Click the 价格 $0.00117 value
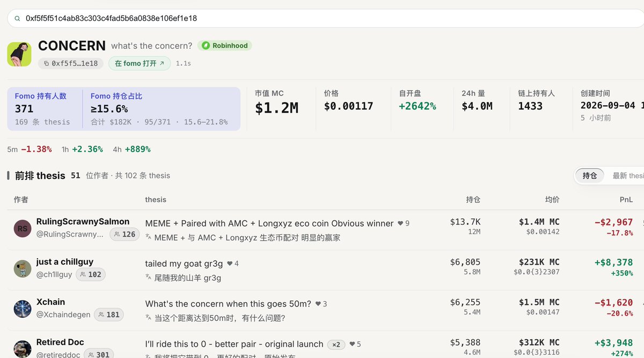Viewport: 644px width, 358px height. 348,106
